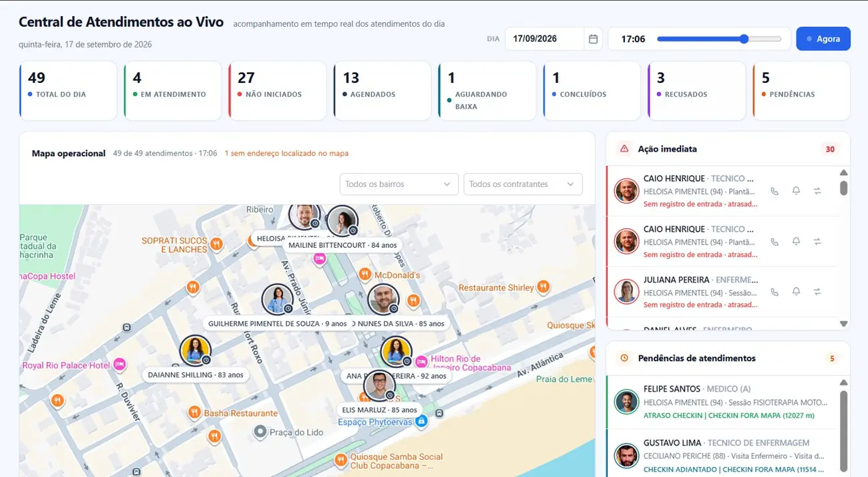This screenshot has width=868, height=477.
Task: Click the warning triangle icon beside Ação imediata
Action: coord(624,149)
